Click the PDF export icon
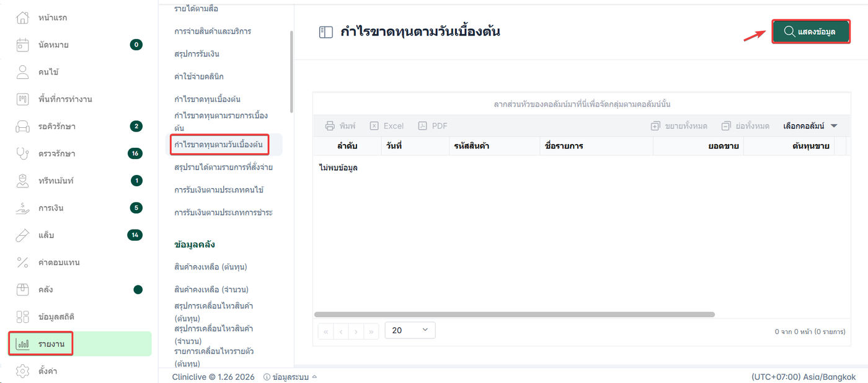Screen dimensions: 868x383 pos(422,126)
